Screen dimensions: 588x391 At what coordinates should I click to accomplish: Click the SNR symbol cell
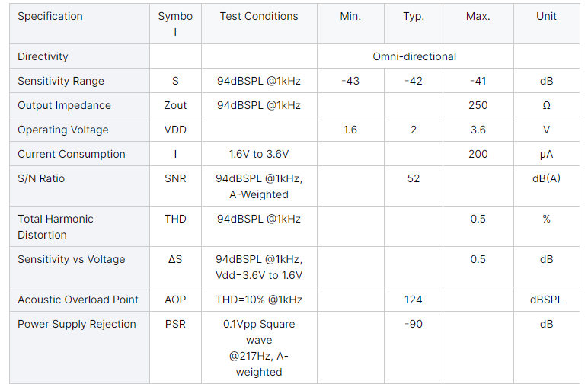click(175, 178)
